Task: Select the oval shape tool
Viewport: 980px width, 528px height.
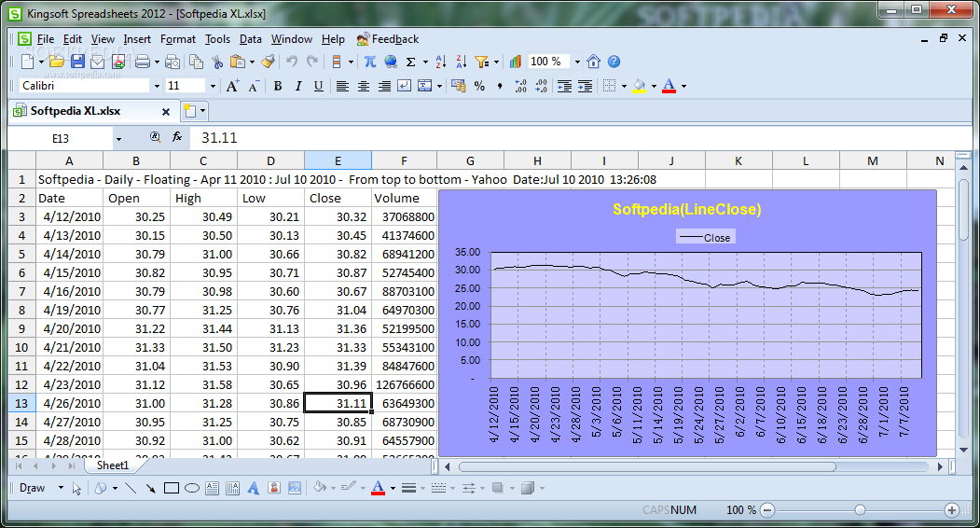Action: tap(192, 488)
